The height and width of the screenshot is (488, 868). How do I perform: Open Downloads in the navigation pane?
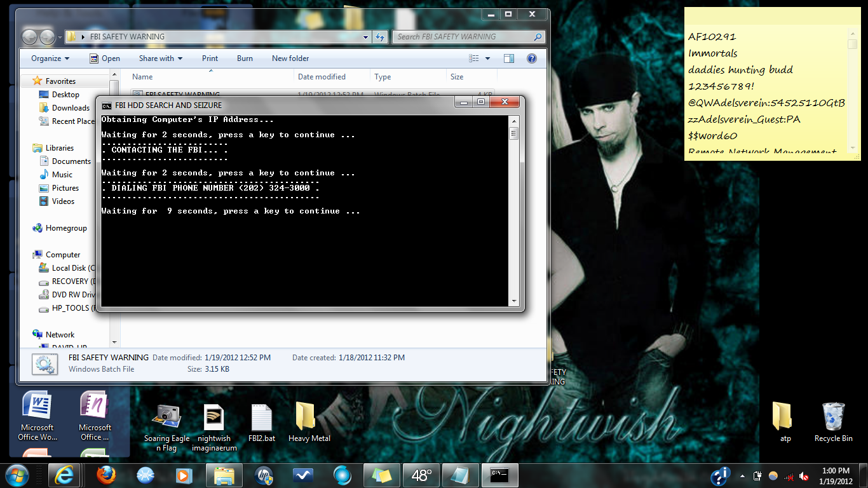point(71,108)
